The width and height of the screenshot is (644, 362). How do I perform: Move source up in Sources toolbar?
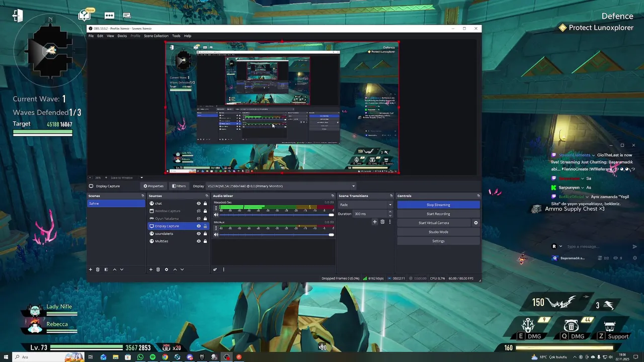[175, 269]
